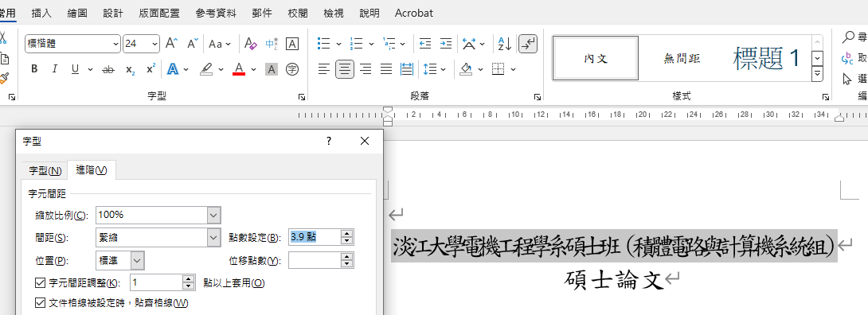Click the font dialog help question mark
868x315 pixels.
328,142
